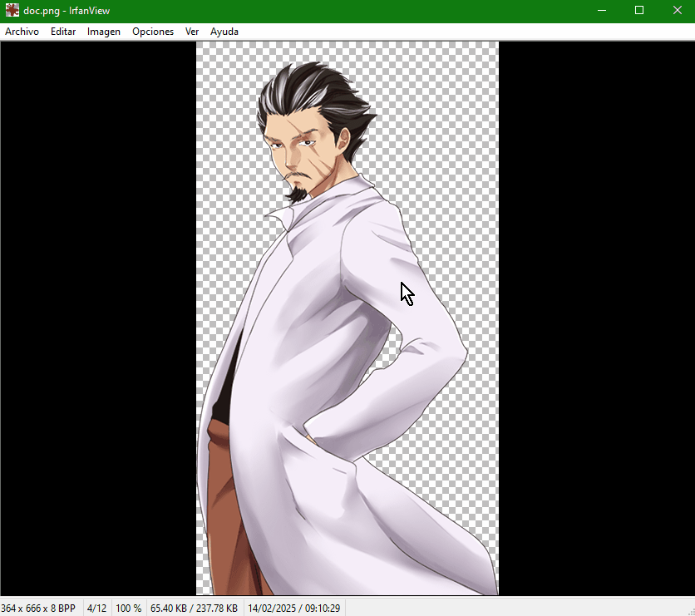Click the '65.40 KB / 237.78 KB' status entry
Screen dimensions: 695x616
tap(195, 608)
